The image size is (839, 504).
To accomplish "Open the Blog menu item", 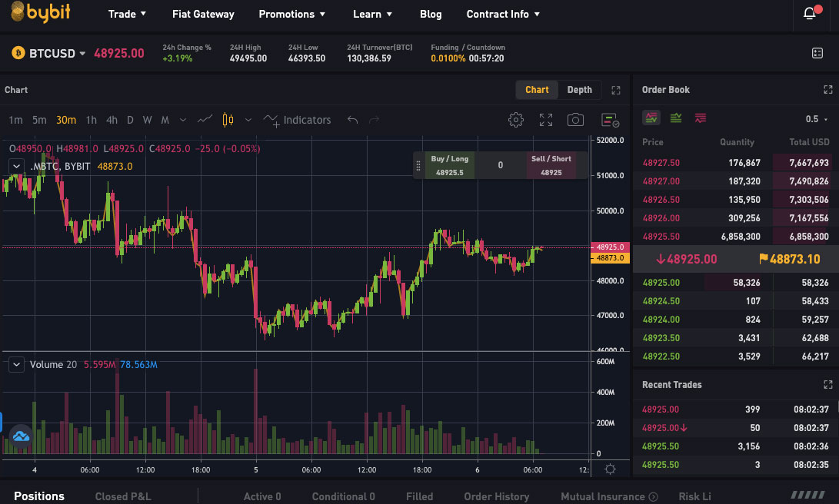I will (x=431, y=14).
